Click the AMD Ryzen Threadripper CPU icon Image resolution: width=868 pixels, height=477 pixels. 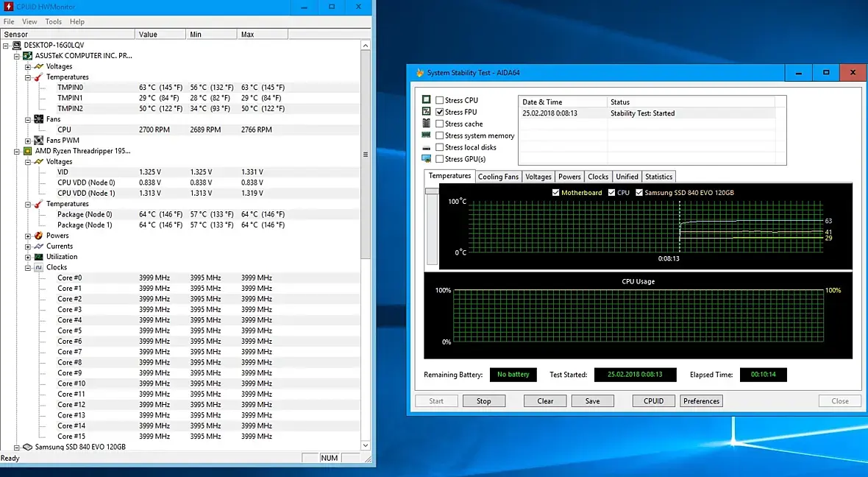28,151
